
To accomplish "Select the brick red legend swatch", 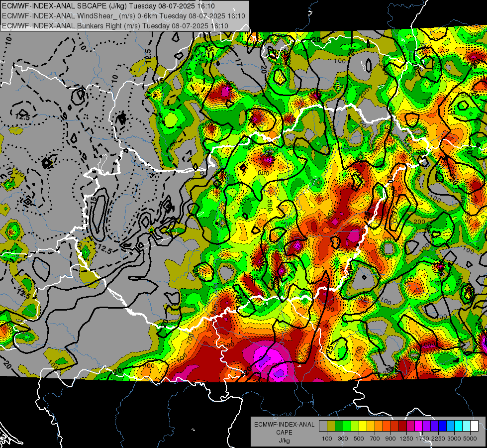I will [x=395, y=426].
